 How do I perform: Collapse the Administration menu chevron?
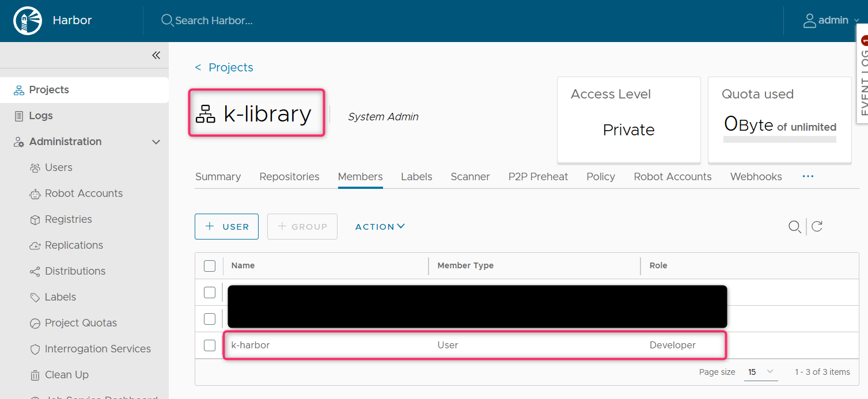pyautogui.click(x=156, y=142)
